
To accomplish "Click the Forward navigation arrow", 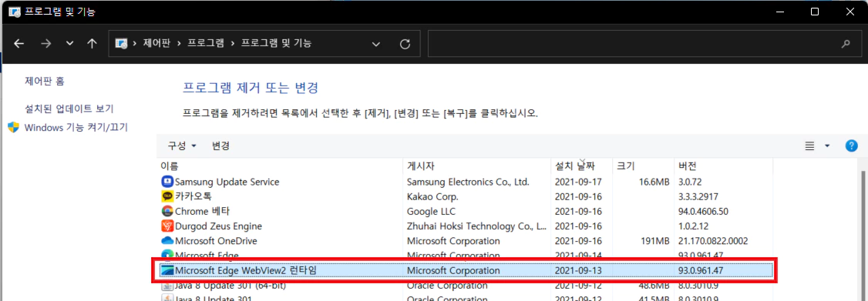I will pos(46,44).
